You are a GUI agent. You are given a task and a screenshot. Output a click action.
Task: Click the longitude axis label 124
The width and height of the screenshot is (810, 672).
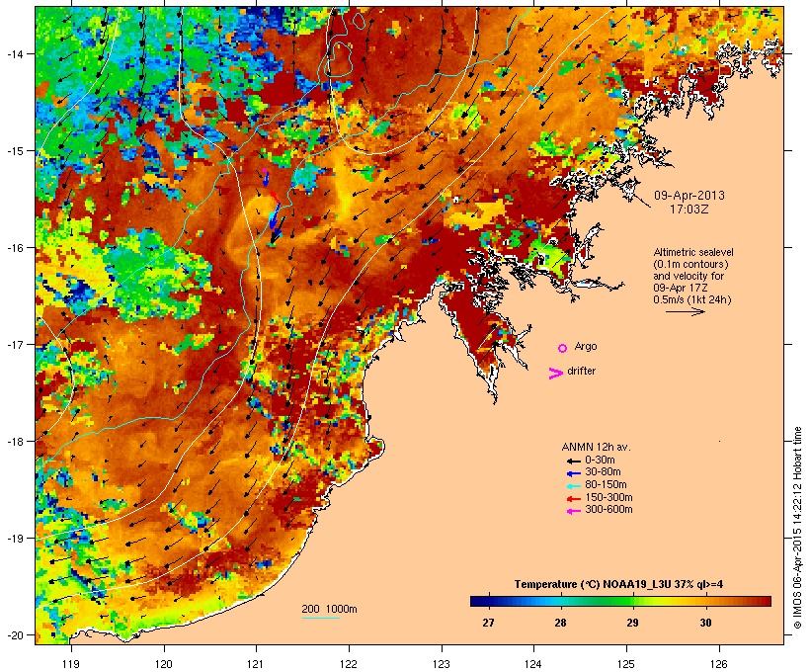pos(533,664)
